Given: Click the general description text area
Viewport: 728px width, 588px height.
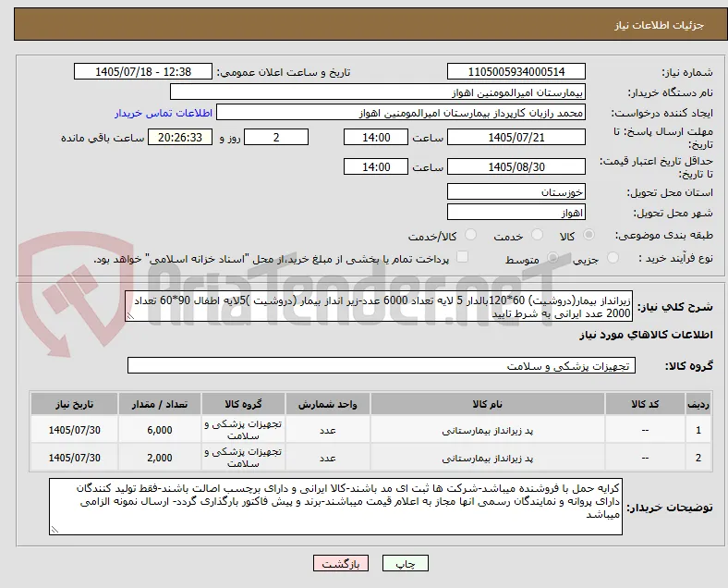Looking at the screenshot, I should point(379,307).
